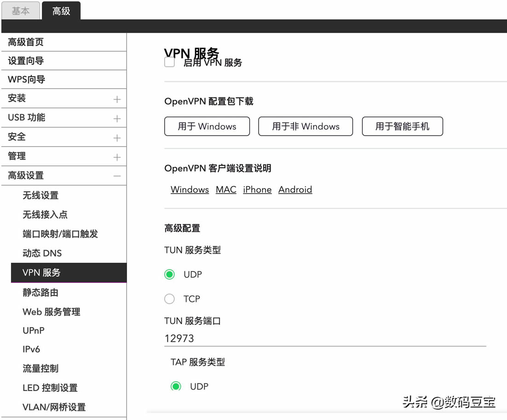Viewport: 507px width, 420px height.
Task: Collapse the 高级设置 section minus icon
Action: (x=117, y=176)
